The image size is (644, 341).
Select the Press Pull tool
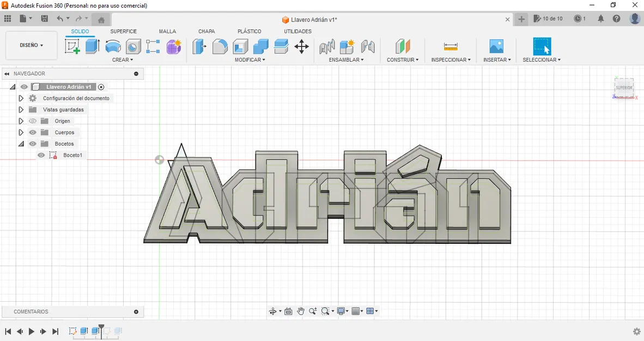pyautogui.click(x=199, y=46)
